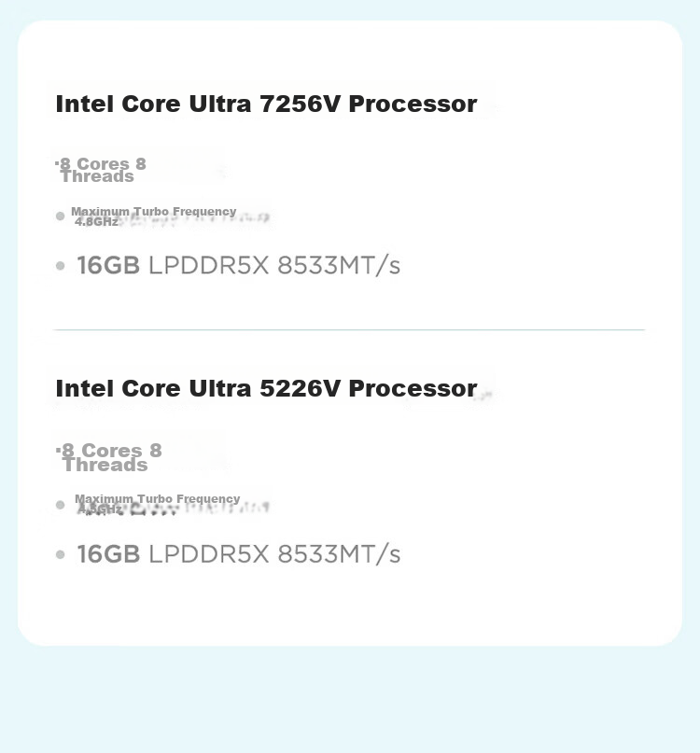Click the word Threads under the 7256V heading
This screenshot has height=753, width=700.
tap(97, 176)
